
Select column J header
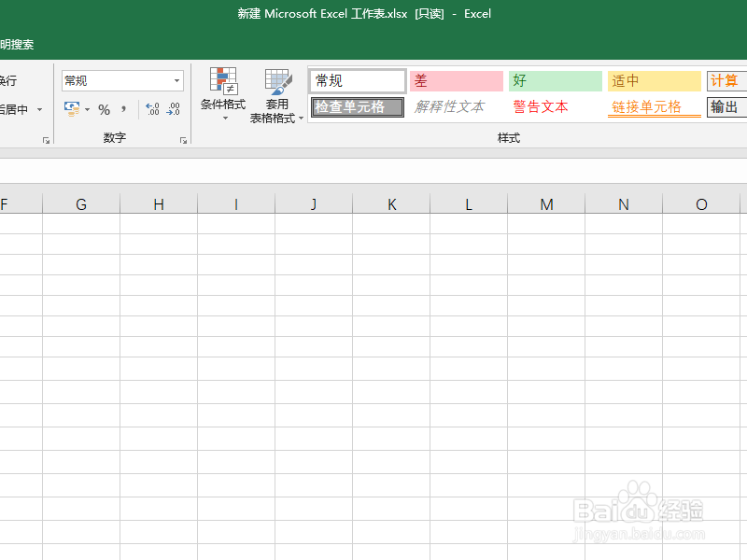tap(314, 204)
